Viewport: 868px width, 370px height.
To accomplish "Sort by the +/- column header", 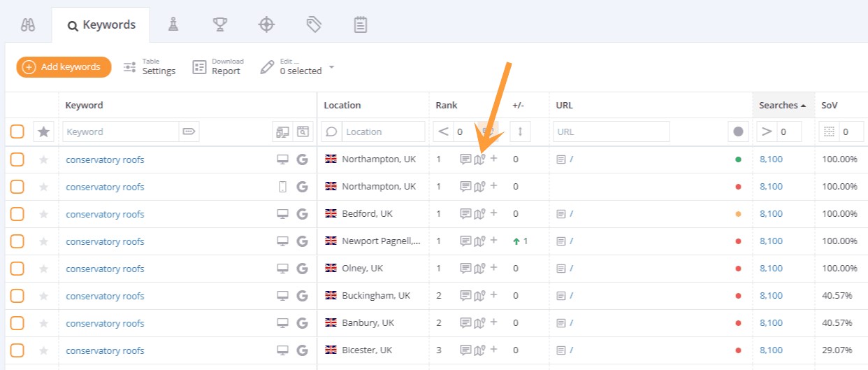I will [518, 106].
